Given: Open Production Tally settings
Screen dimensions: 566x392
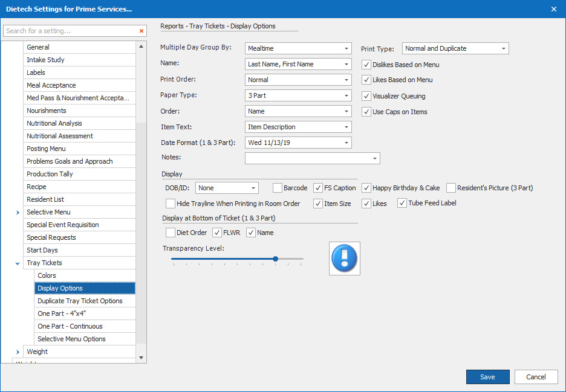Looking at the screenshot, I should coord(79,174).
